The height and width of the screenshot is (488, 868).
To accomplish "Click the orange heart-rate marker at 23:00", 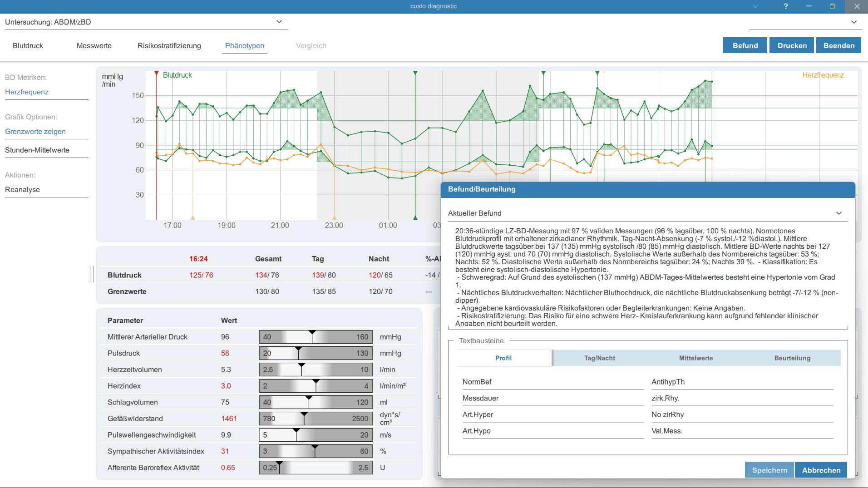I will coord(335,217).
